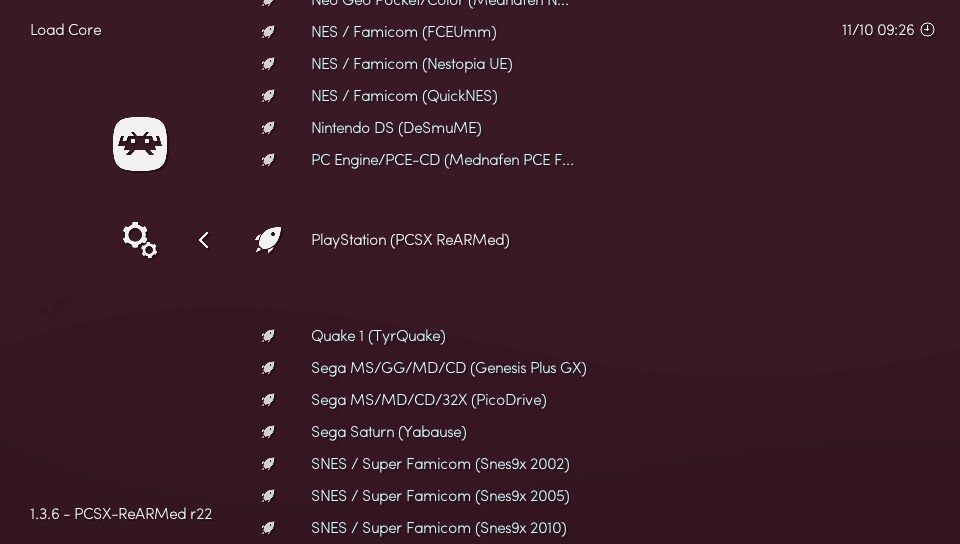Click the rocket icon beside Nintendo DS
This screenshot has height=544, width=960.
tap(268, 128)
